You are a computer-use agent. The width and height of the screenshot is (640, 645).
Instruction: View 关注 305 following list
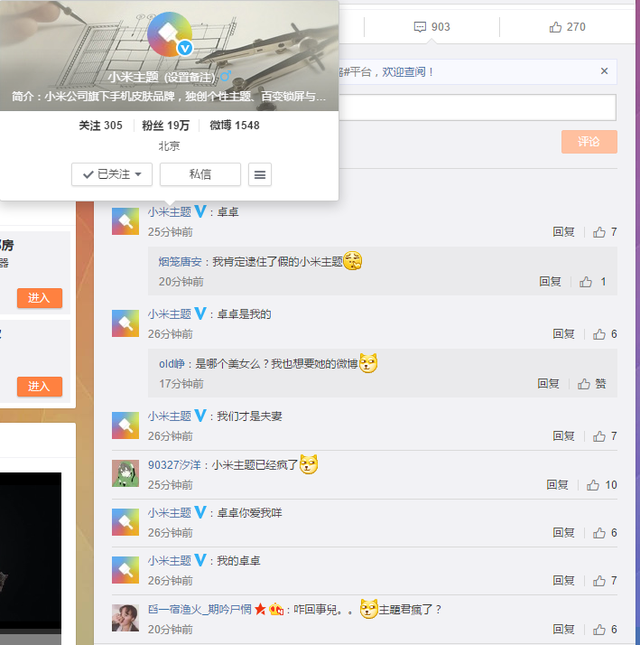click(x=100, y=125)
